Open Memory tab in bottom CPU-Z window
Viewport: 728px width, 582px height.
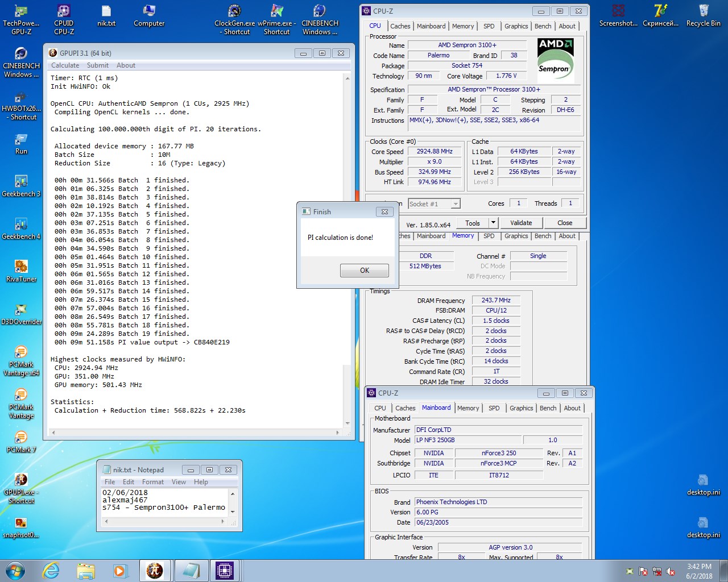click(468, 408)
